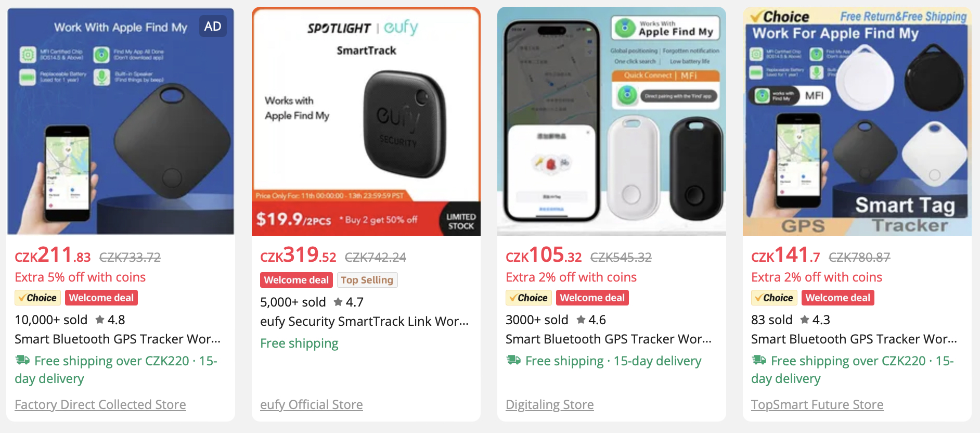Click the eufy Security SmartTrack Link title
The width and height of the screenshot is (980, 433).
364,321
